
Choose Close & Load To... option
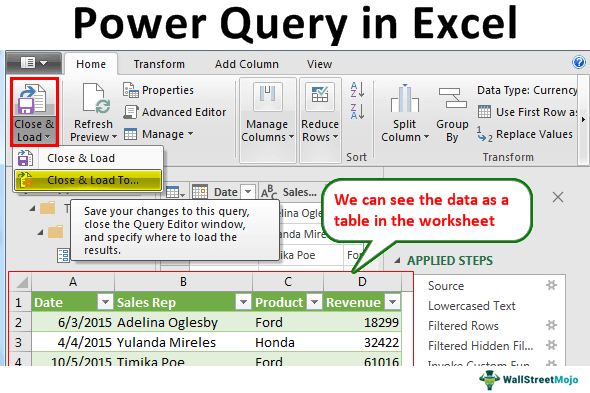(89, 180)
